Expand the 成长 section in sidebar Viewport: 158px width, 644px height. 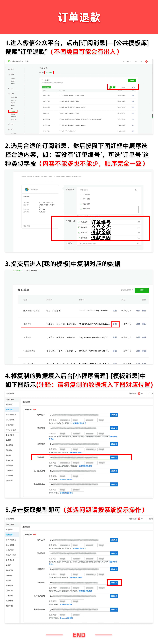pyautogui.click(x=9, y=129)
